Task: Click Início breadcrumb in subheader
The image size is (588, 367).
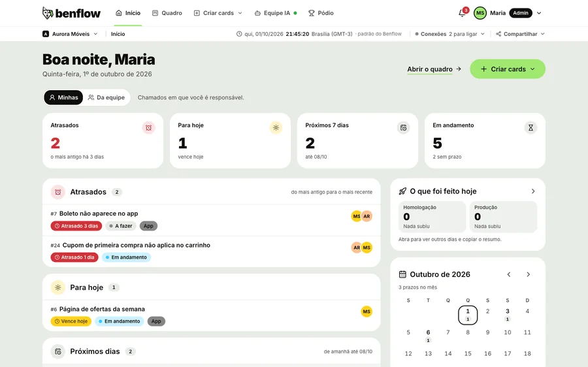Action: [x=118, y=34]
